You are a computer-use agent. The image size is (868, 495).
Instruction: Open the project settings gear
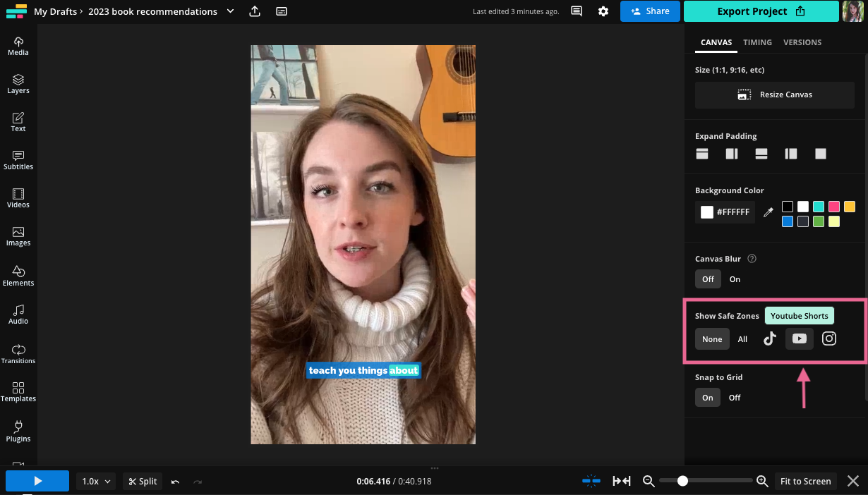(603, 11)
